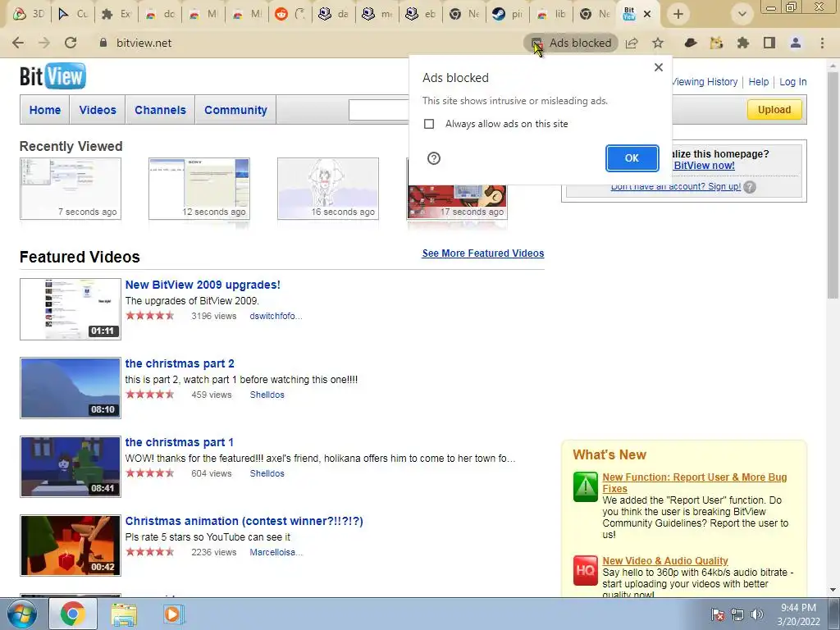This screenshot has width=840, height=630.
Task: Switch to the 'lib' tab
Action: (x=551, y=14)
